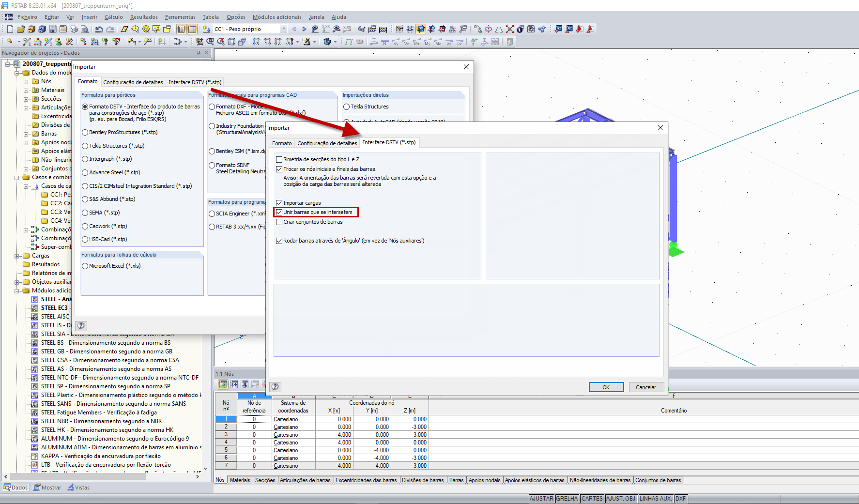Viewport: 859px width, 504px height.
Task: Select the Advance Steel (*.stp) radio option
Action: click(85, 172)
